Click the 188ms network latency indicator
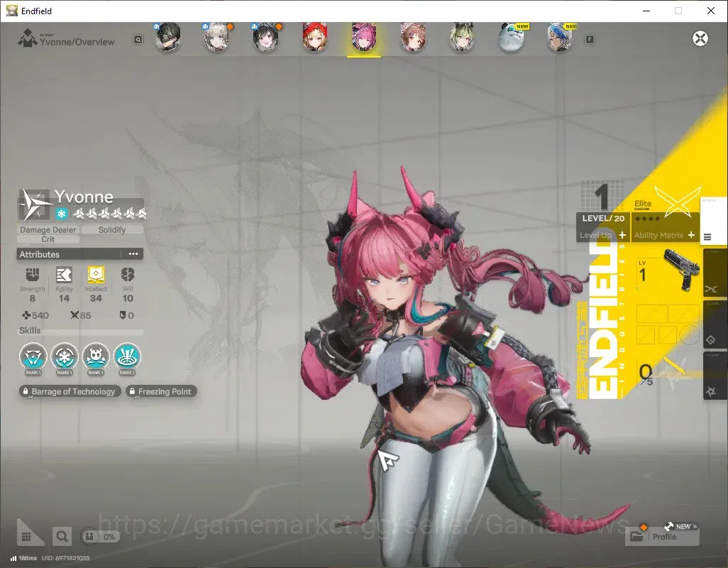Screen dimensions: 728x568 click(23, 558)
